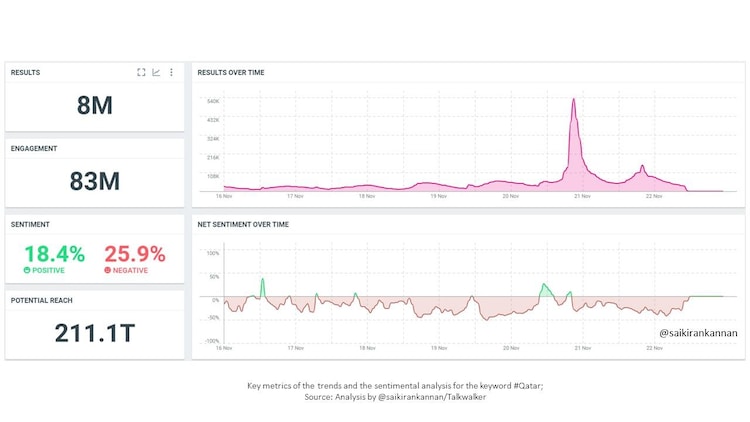Select the 25.9% negative sentiment value

pos(135,254)
